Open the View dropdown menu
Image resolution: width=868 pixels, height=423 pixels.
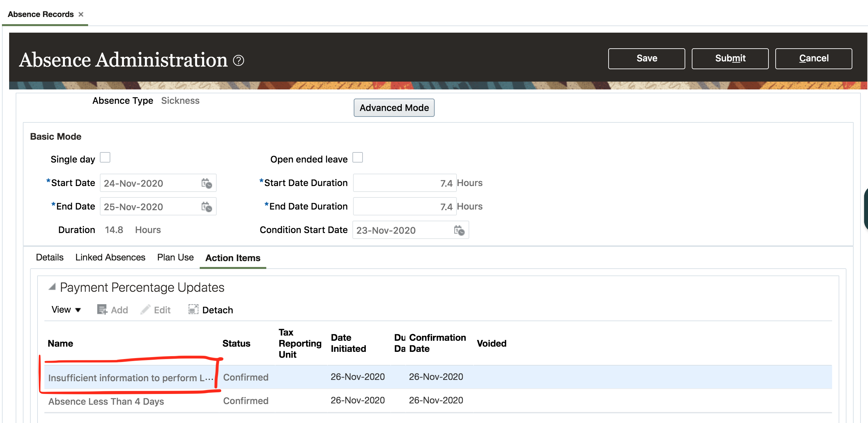click(x=66, y=309)
